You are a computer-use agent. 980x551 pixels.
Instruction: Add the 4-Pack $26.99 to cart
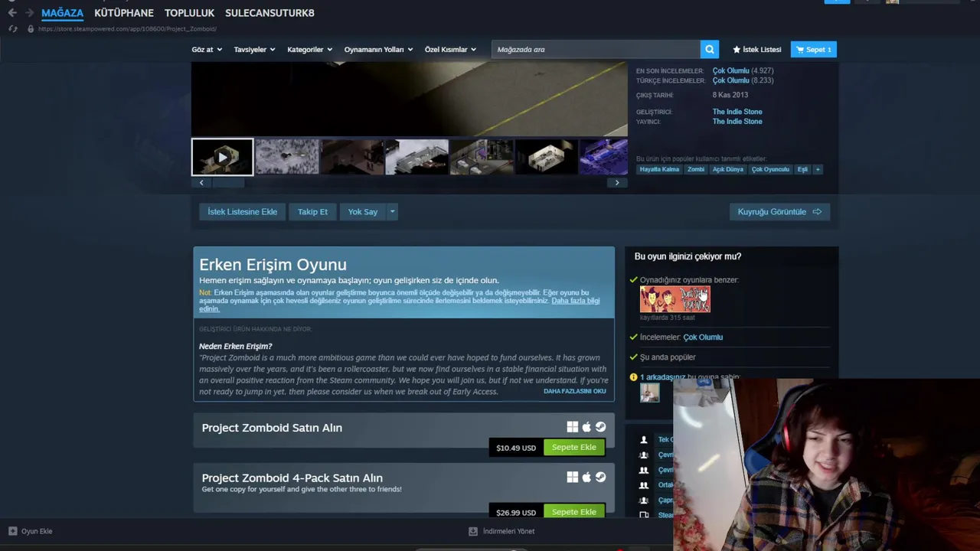[573, 511]
